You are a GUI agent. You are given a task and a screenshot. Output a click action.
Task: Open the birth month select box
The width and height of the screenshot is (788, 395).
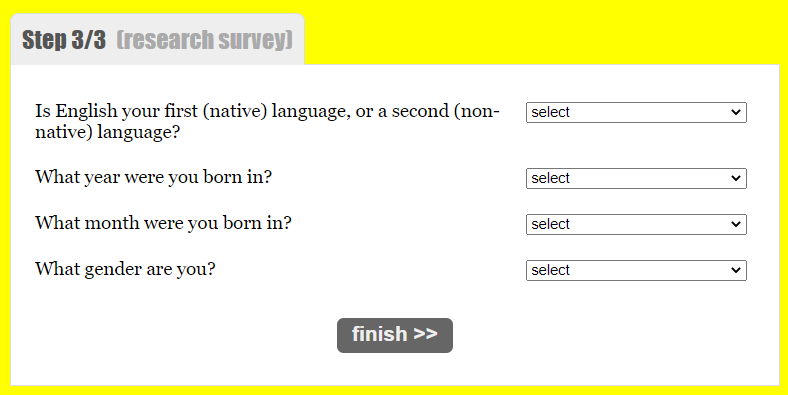point(636,224)
